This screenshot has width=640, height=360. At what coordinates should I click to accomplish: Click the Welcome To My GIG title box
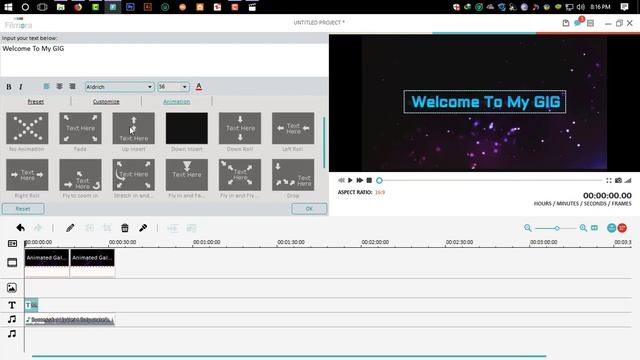[x=485, y=102]
